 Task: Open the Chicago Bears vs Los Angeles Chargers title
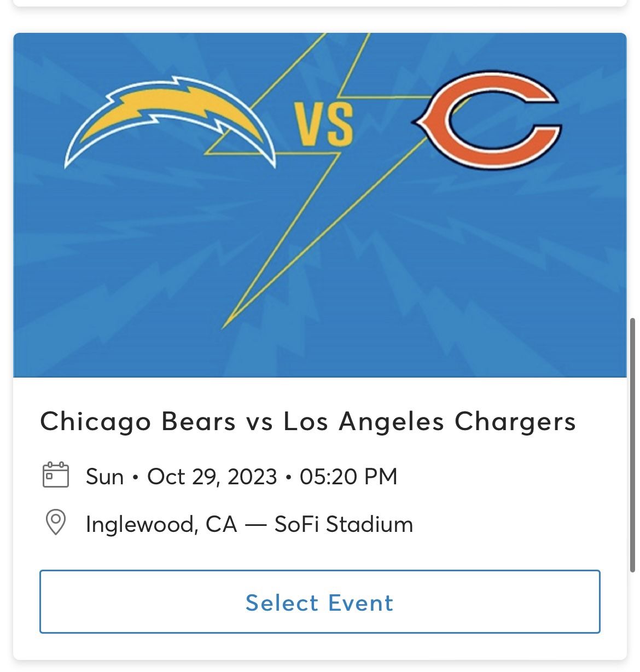[x=308, y=421]
